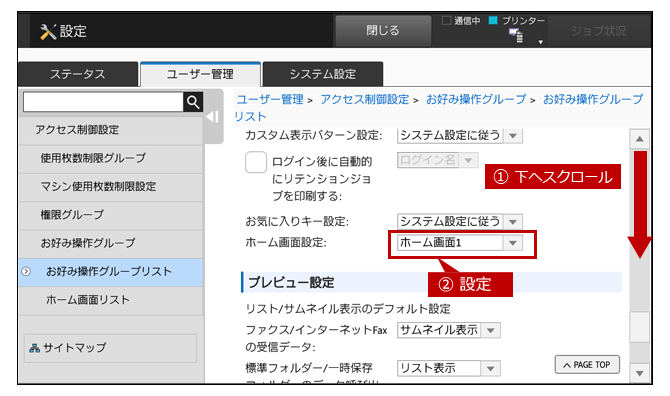Click the printer status icon in header

pos(516,35)
